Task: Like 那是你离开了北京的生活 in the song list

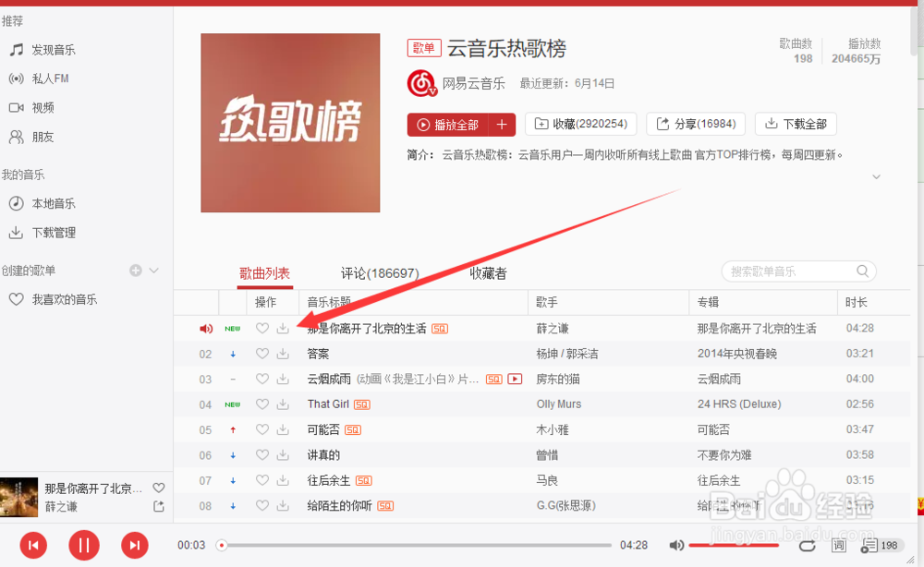Action: pos(262,329)
